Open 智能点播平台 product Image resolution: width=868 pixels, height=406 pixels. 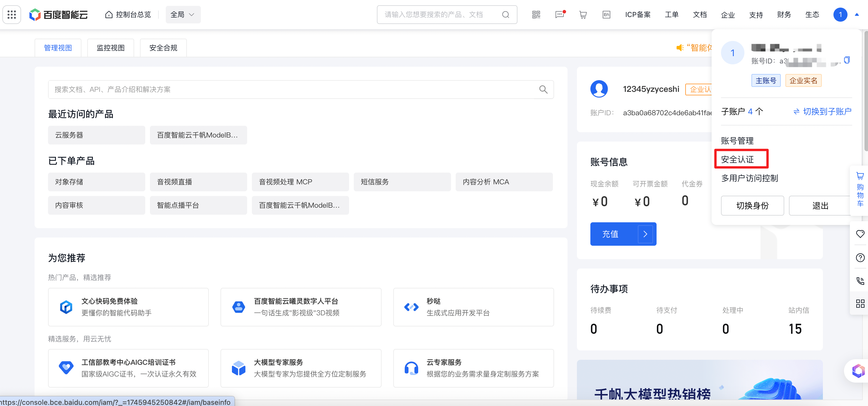(198, 205)
